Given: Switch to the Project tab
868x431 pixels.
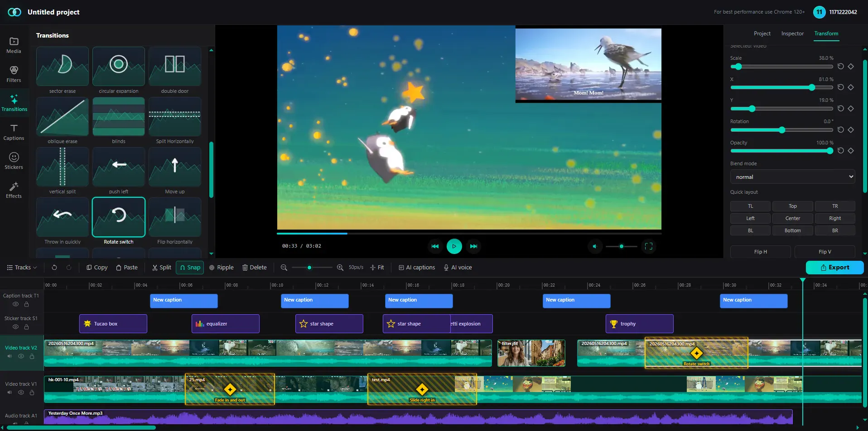Looking at the screenshot, I should [762, 34].
